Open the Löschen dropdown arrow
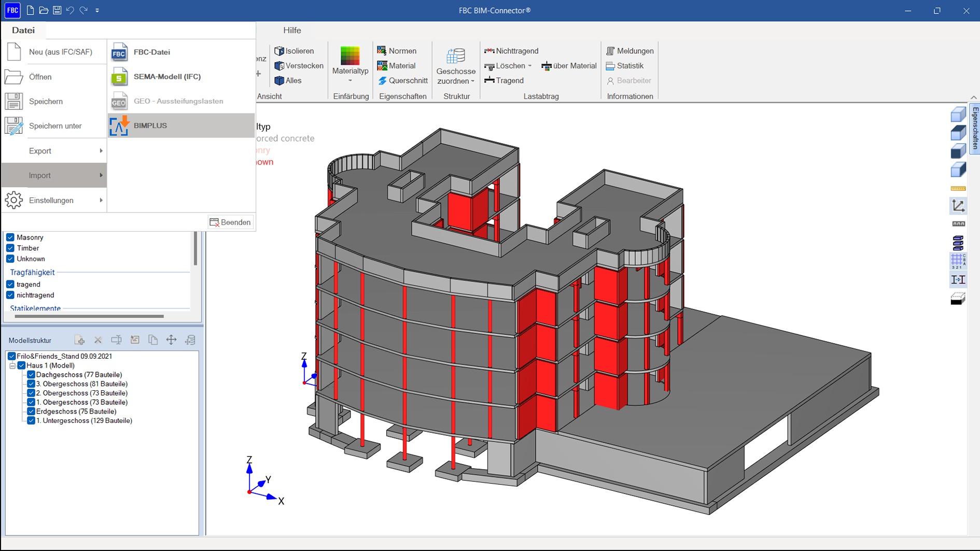The image size is (980, 551). [529, 66]
